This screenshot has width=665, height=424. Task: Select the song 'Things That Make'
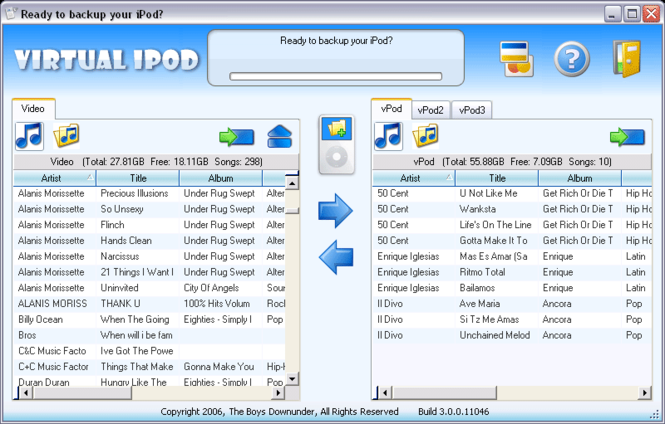tap(149, 366)
